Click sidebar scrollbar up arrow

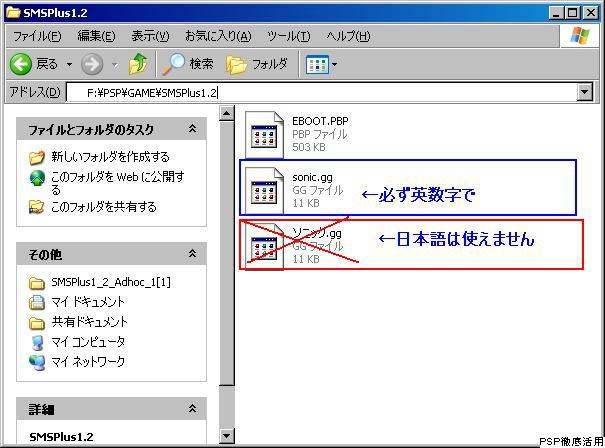pyautogui.click(x=226, y=113)
